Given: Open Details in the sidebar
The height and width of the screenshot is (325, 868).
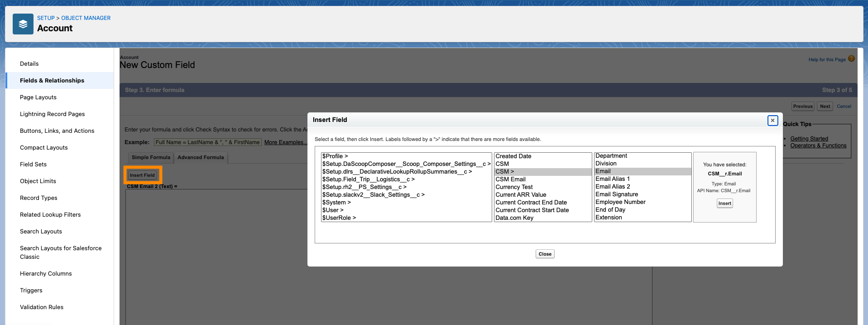Looking at the screenshot, I should 29,64.
